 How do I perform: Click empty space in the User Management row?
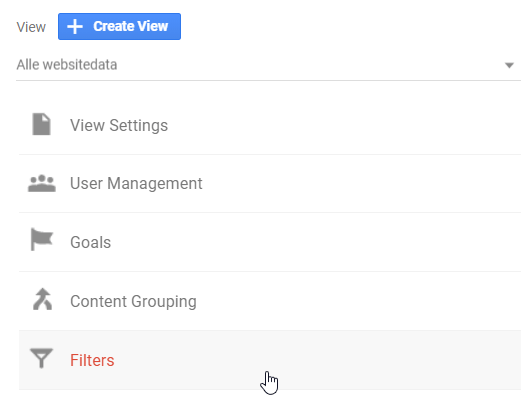coord(362,183)
